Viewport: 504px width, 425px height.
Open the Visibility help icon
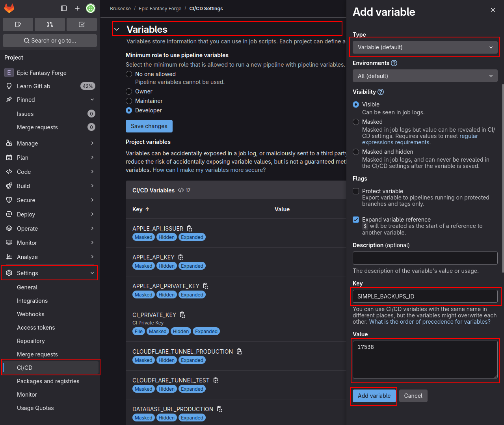tap(381, 92)
